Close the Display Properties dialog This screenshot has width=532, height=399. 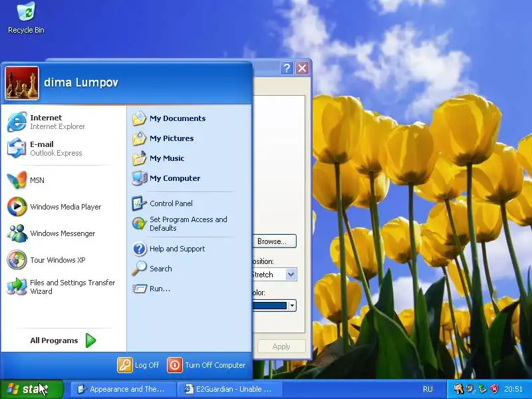click(x=302, y=68)
